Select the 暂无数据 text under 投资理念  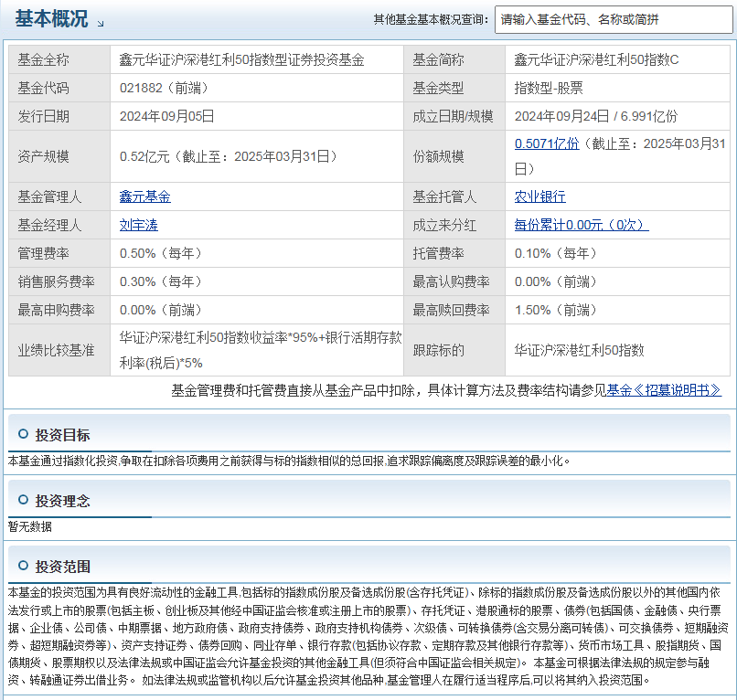tap(30, 526)
